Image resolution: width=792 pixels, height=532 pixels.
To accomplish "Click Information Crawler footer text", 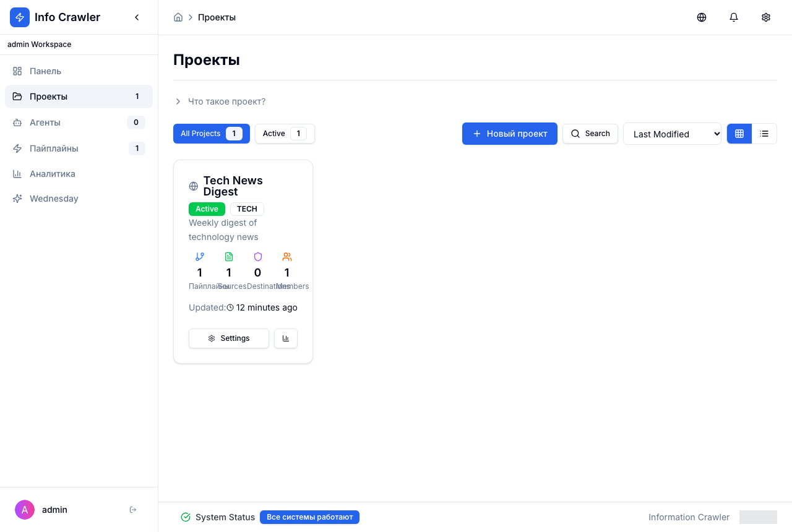I will coord(689,517).
